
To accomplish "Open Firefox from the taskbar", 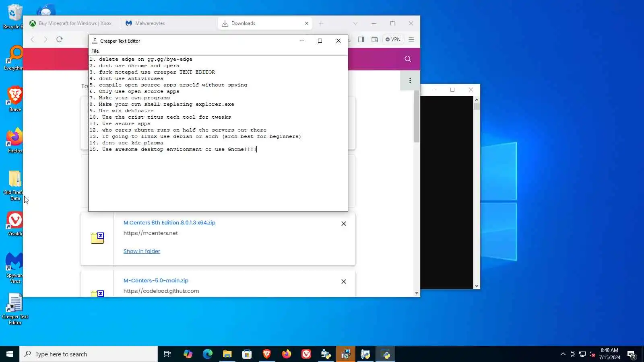I will tap(287, 354).
